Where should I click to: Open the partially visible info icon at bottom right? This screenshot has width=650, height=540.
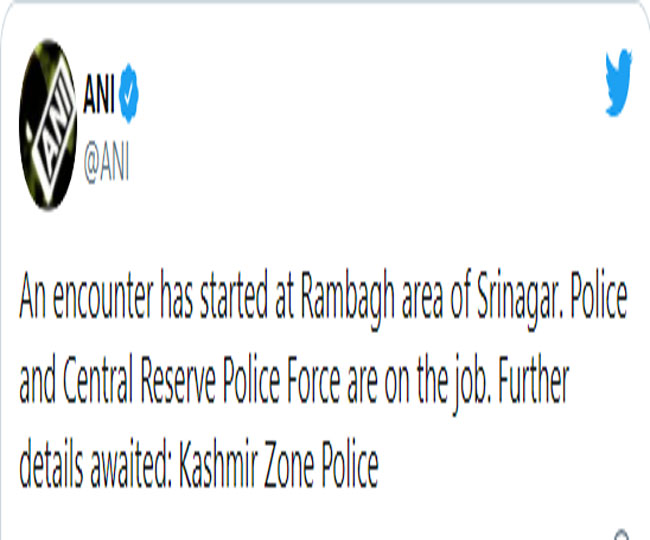[621, 534]
